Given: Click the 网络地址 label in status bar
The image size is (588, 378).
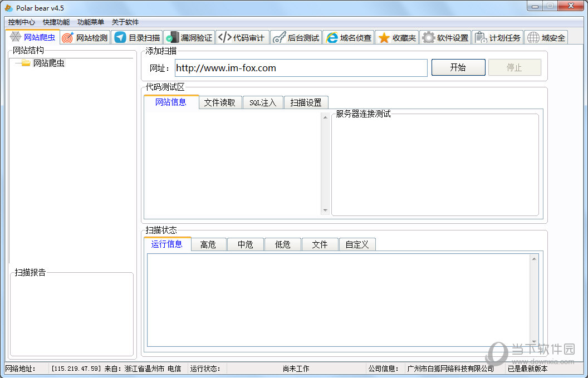Looking at the screenshot, I should [20, 369].
